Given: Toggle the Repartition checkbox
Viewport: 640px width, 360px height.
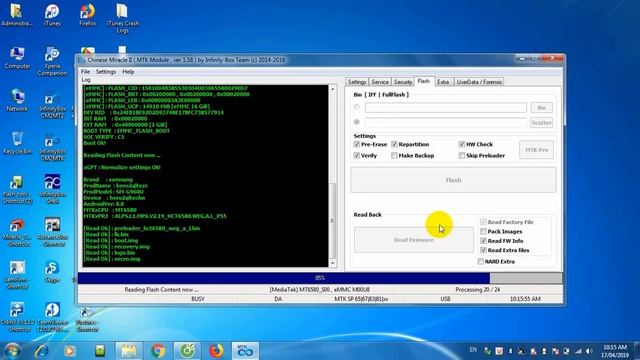Looking at the screenshot, I should (394, 144).
